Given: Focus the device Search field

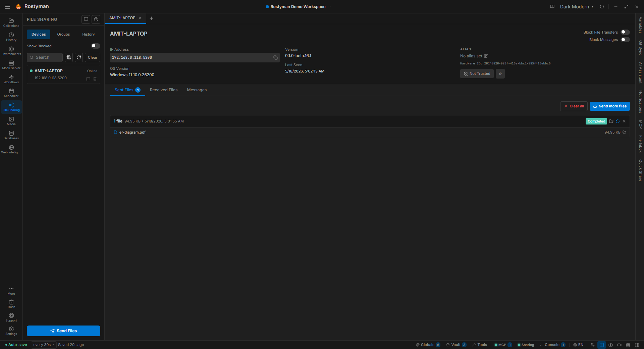Looking at the screenshot, I should 45,57.
